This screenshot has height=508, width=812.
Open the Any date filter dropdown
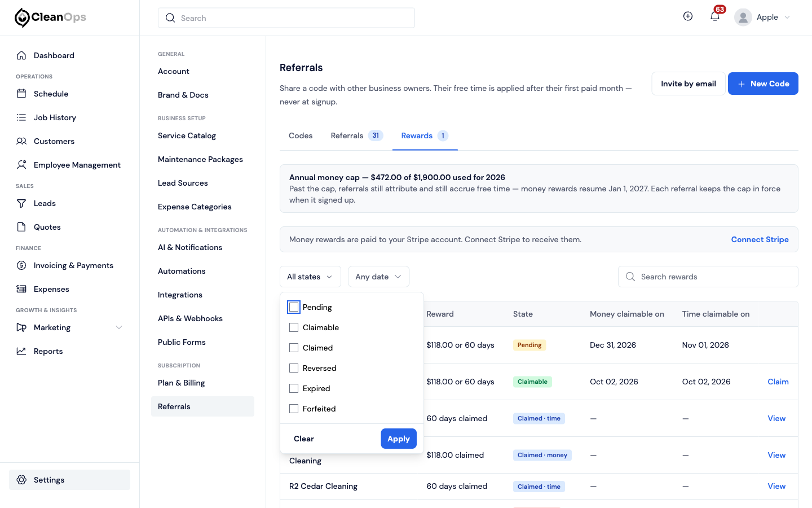tap(378, 277)
